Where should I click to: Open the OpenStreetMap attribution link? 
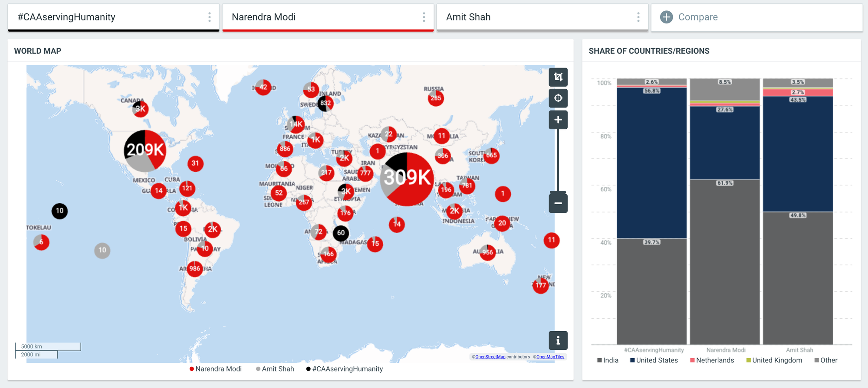pos(490,357)
